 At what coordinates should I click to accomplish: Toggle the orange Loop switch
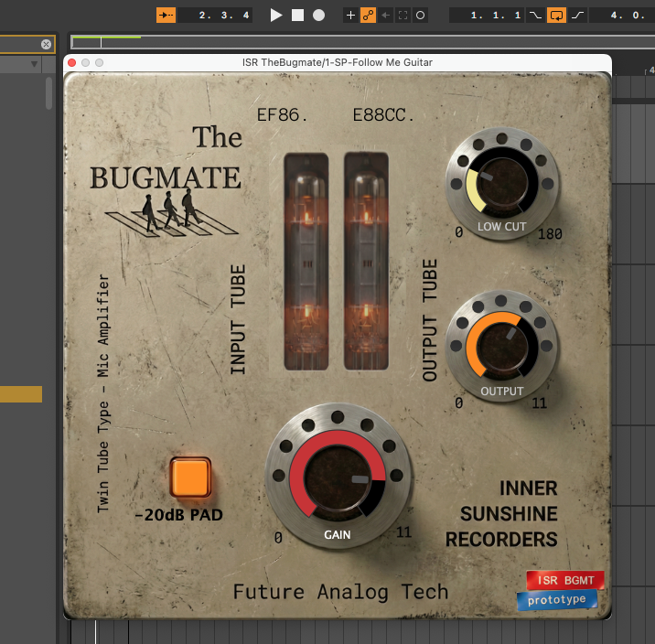[x=556, y=16]
